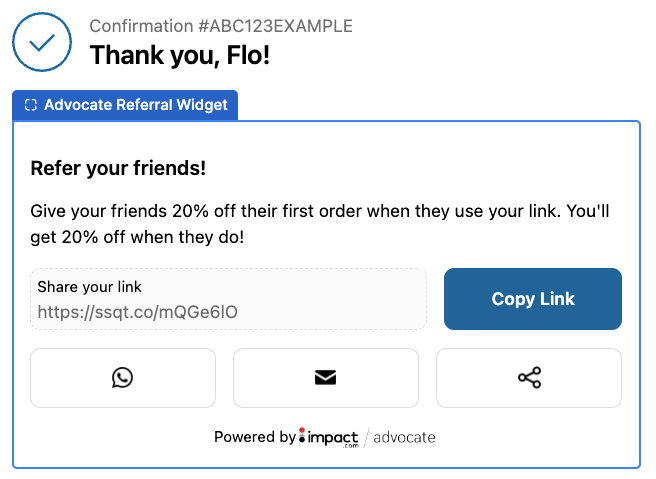
Task: Open the generic share options icon
Action: click(x=529, y=377)
